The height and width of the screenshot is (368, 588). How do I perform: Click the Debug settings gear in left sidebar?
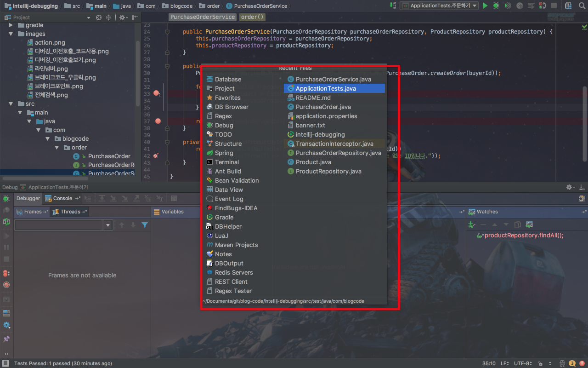click(x=6, y=325)
